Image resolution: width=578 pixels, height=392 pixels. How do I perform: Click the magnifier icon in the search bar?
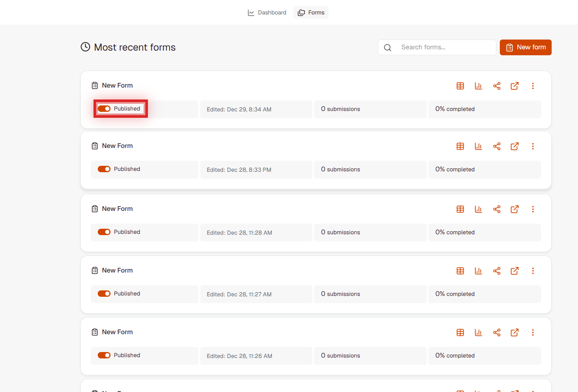click(387, 47)
